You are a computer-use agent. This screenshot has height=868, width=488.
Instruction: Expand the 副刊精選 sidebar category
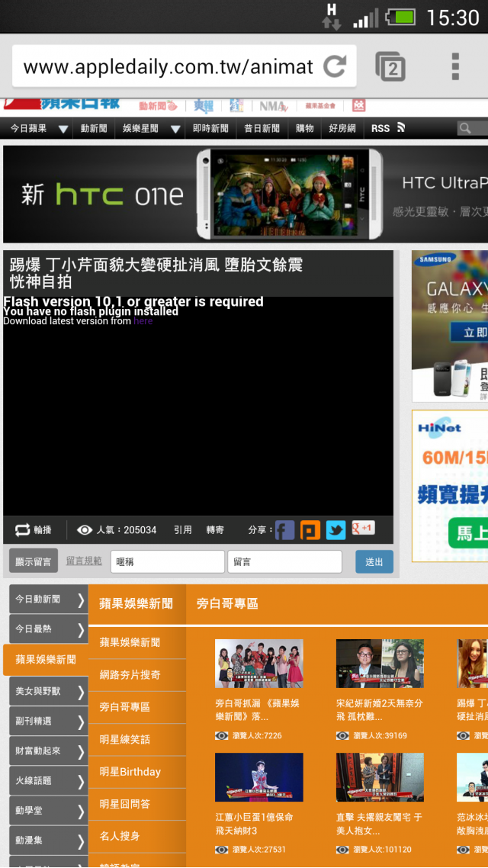49,722
